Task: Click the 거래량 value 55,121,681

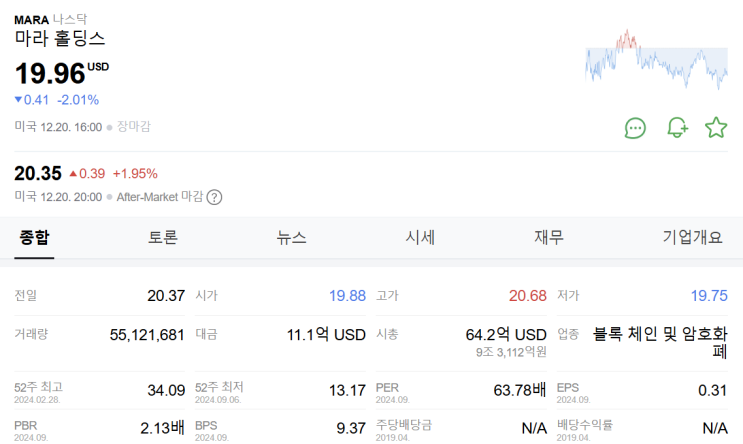Action: [147, 335]
